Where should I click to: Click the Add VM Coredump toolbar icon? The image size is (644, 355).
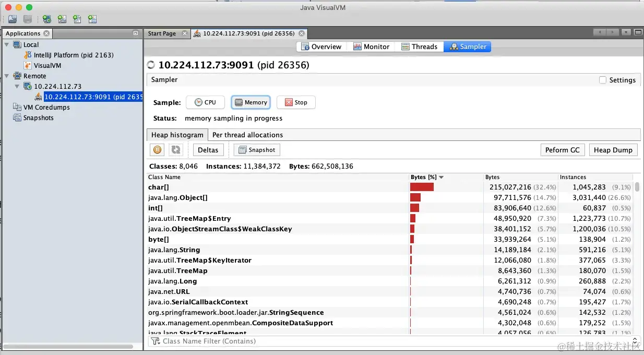click(77, 19)
